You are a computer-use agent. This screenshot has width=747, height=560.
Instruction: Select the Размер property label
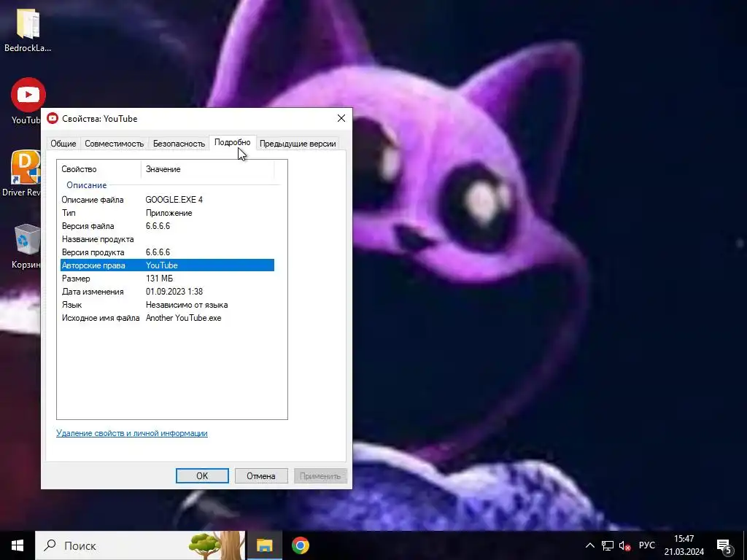click(x=76, y=279)
